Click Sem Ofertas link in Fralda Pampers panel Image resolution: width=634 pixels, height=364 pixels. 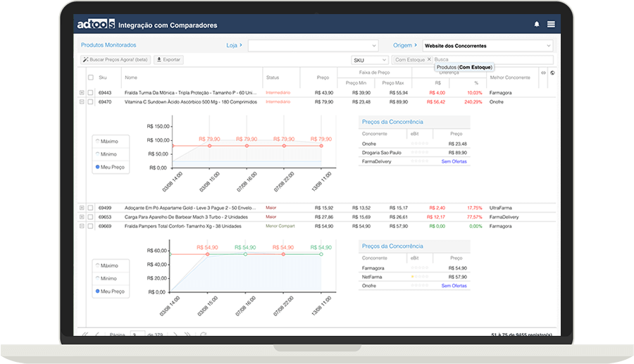pyautogui.click(x=454, y=286)
